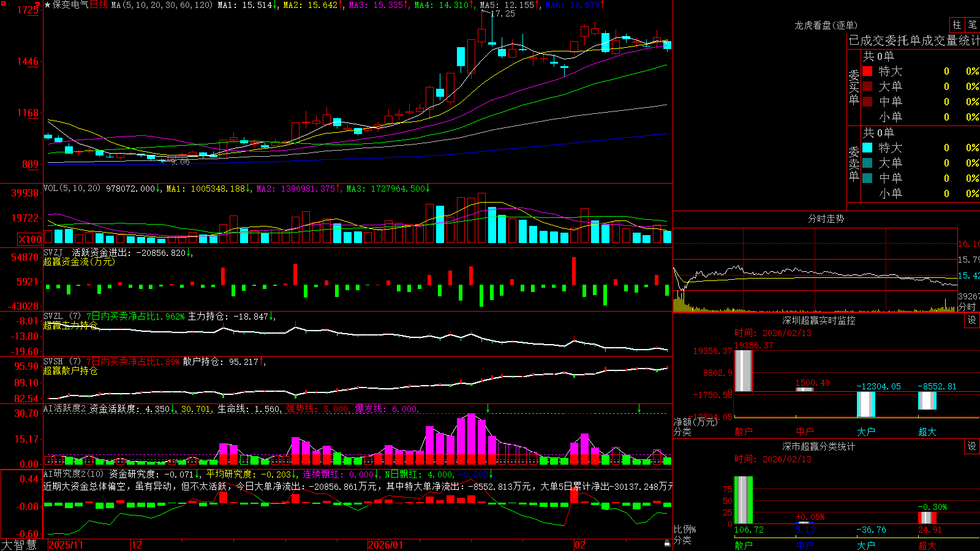
Task: Open 设 settings in 深市超赢分类统计 panel
Action: point(972,446)
